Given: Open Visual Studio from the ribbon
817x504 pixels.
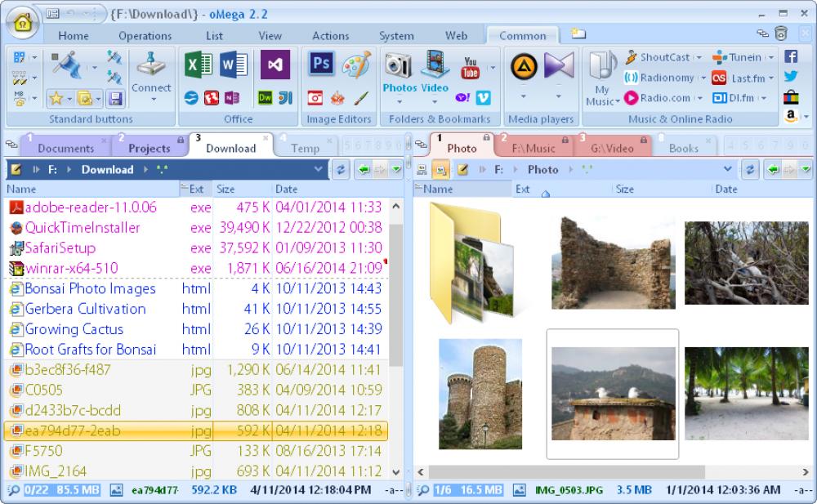Looking at the screenshot, I should (275, 65).
